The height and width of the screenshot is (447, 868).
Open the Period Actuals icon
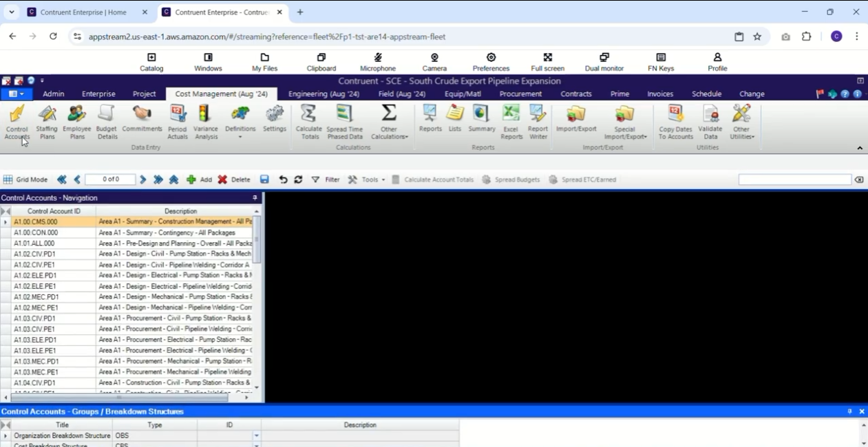tap(178, 122)
